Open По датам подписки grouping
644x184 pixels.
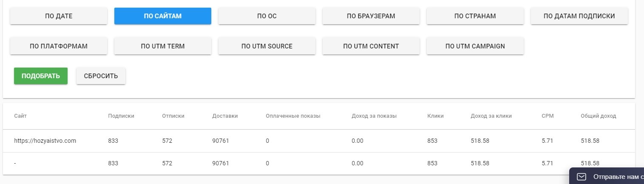click(579, 16)
